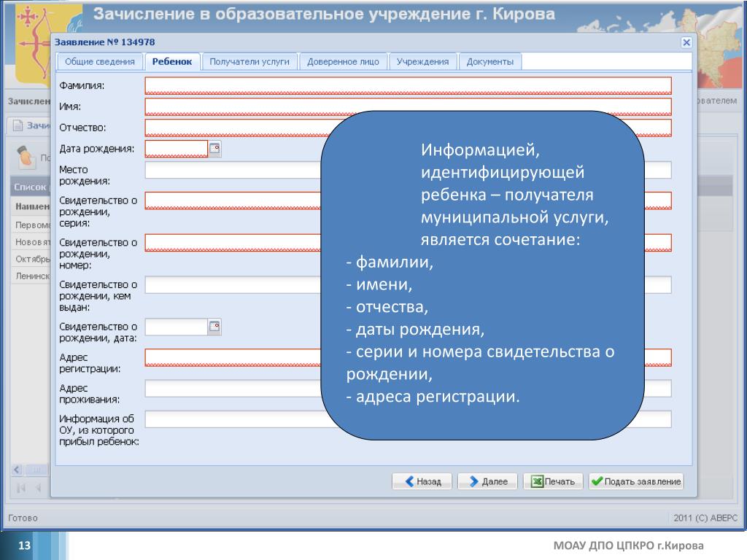
Task: Select the Ребенок tab
Action: coord(172,62)
